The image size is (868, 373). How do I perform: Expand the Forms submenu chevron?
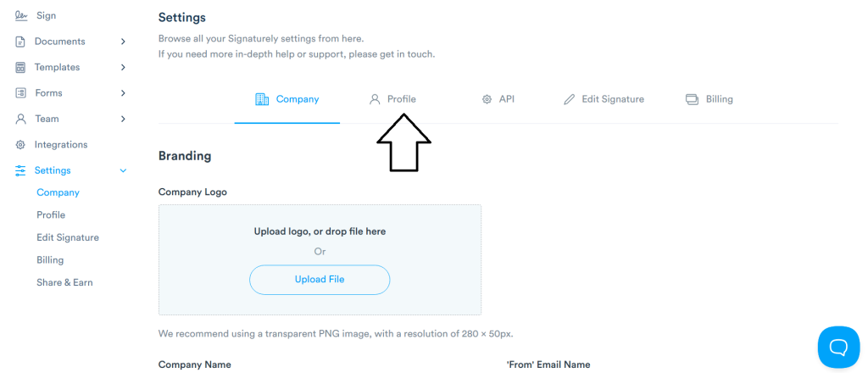(x=124, y=93)
